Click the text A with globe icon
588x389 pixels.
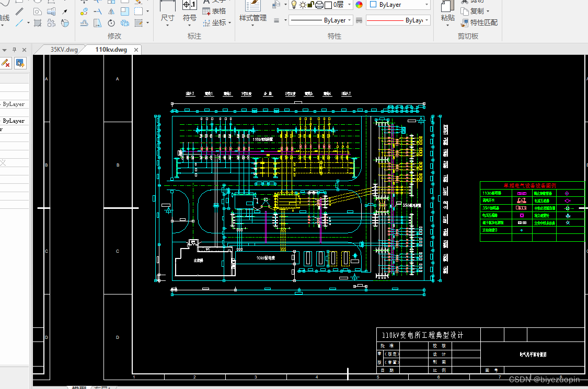click(x=65, y=23)
